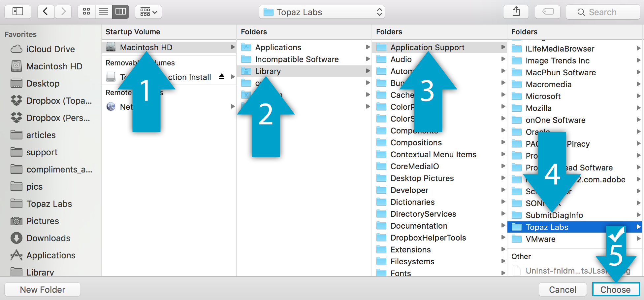Eject the removable installer volume
The height and width of the screenshot is (300, 644).
click(222, 77)
